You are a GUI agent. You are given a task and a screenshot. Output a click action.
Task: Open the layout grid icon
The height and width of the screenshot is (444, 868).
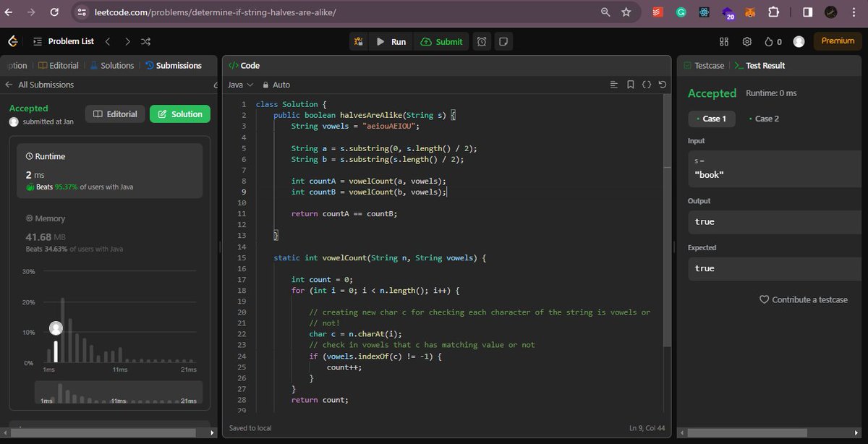[724, 41]
